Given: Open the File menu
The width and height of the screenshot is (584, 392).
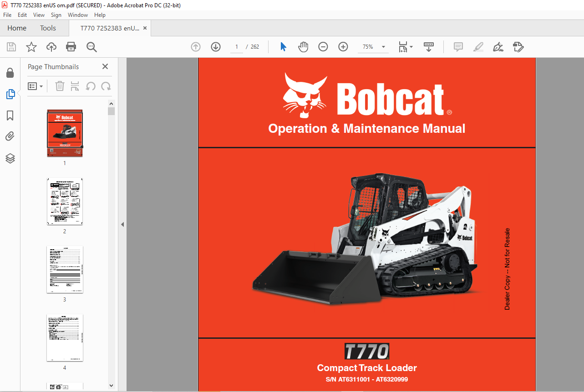Looking at the screenshot, I should 7,15.
